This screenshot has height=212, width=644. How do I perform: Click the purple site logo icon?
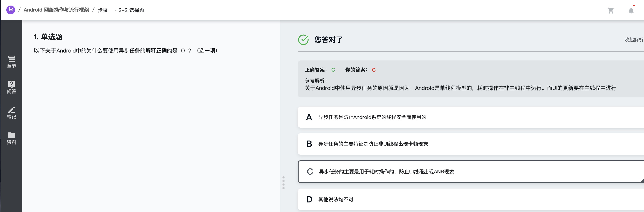[x=11, y=10]
